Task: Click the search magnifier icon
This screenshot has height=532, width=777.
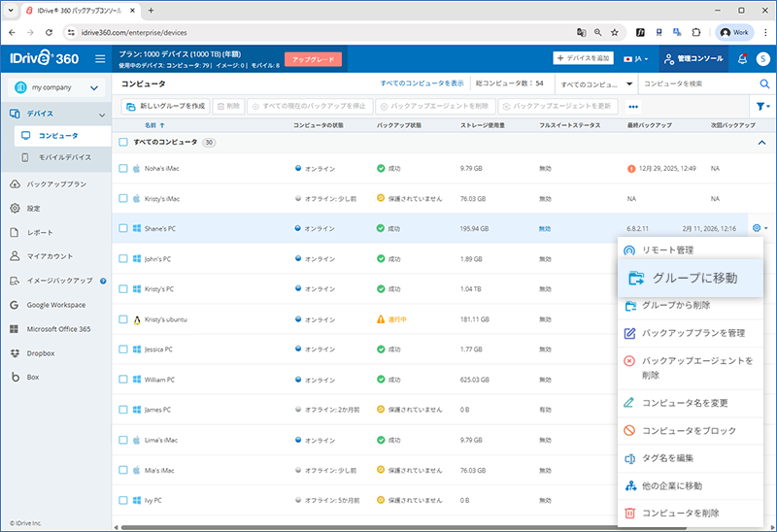Action: (763, 84)
